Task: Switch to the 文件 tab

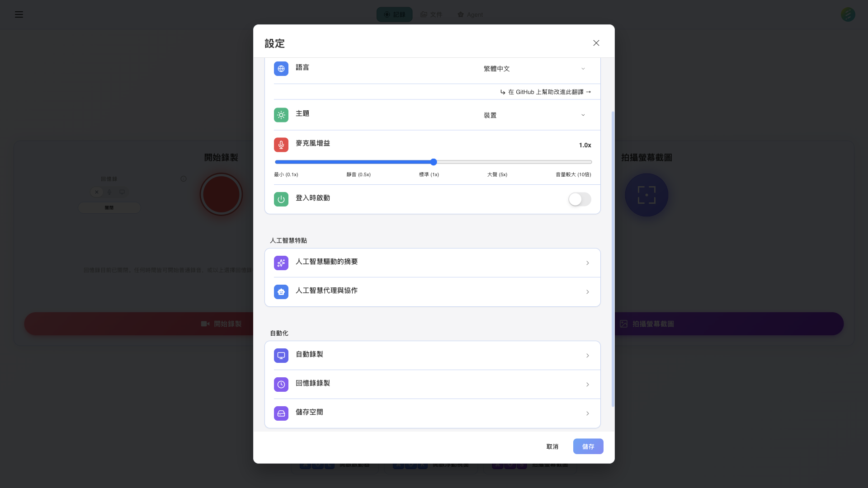Action: click(431, 14)
